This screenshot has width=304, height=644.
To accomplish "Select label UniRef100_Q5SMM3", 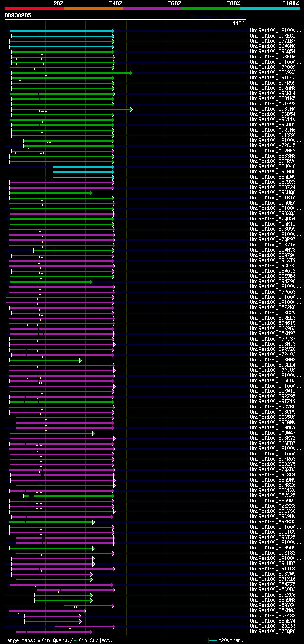I will (x=273, y=360).
